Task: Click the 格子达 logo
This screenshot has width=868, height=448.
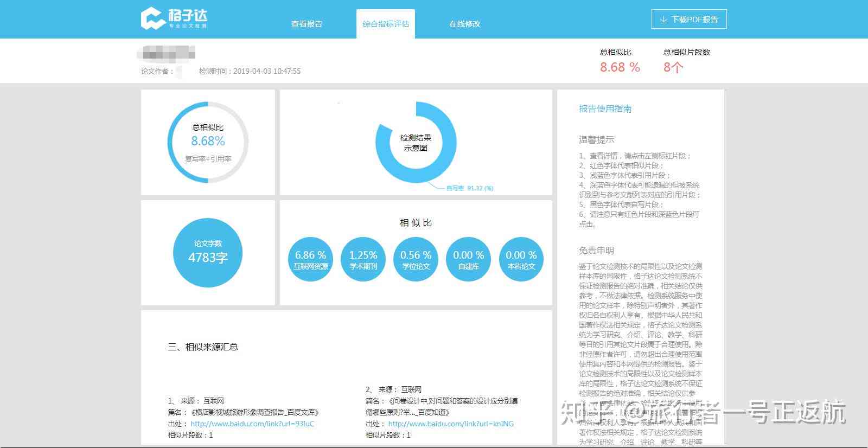Action: (174, 18)
